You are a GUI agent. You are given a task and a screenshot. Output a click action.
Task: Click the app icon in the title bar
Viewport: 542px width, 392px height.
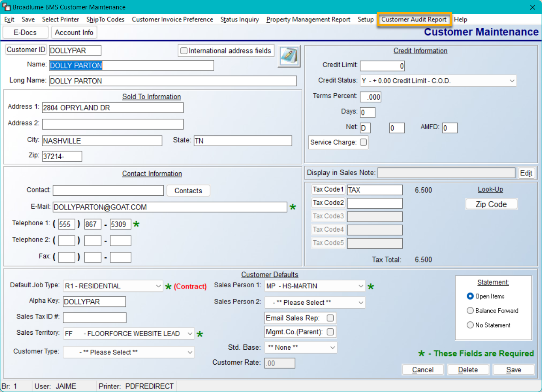tap(7, 7)
